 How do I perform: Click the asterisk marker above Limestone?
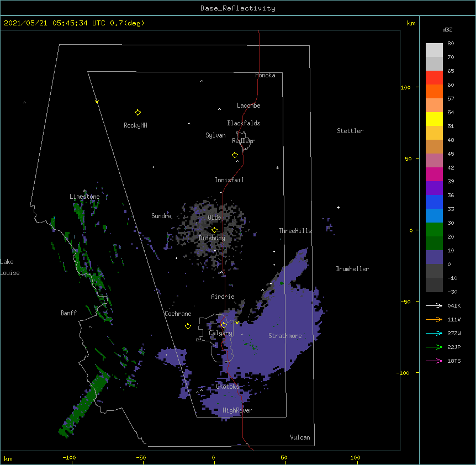[85, 191]
